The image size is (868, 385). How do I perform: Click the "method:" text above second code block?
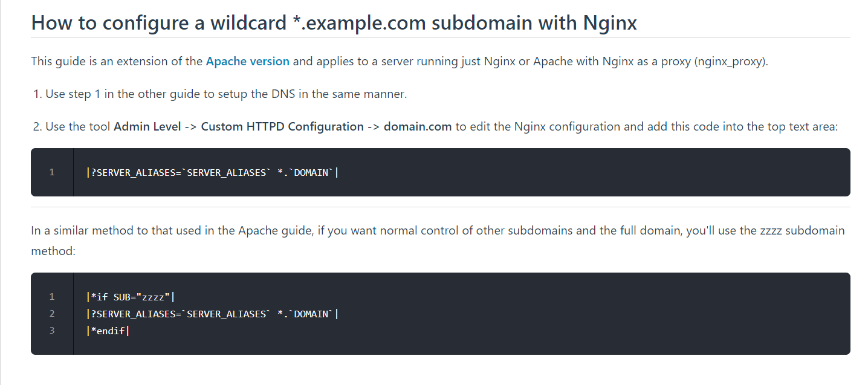53,251
